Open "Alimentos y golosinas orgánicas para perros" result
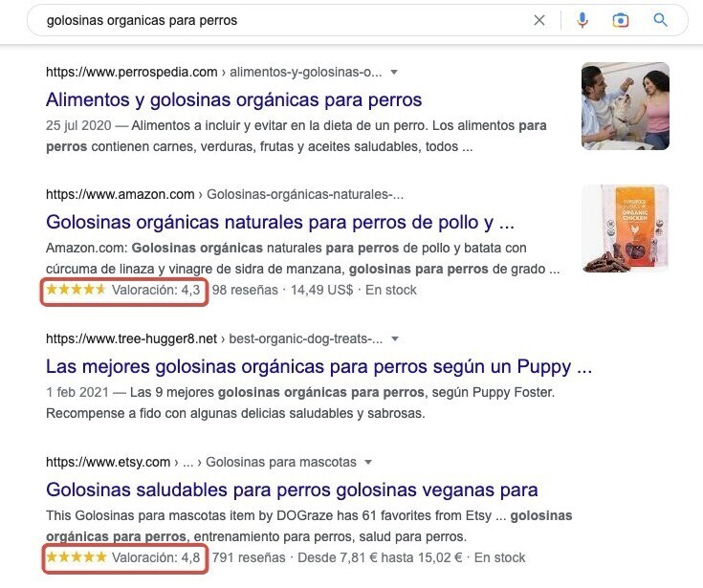The image size is (703, 588). [x=233, y=99]
